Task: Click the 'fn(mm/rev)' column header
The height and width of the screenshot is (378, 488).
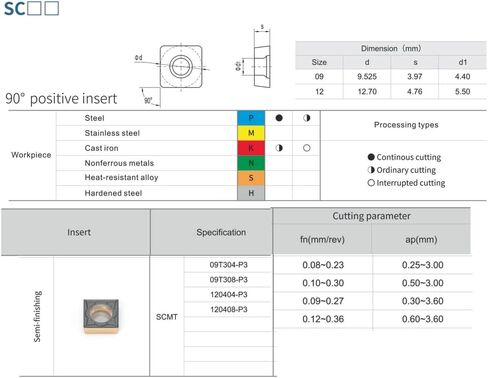Action: point(322,239)
